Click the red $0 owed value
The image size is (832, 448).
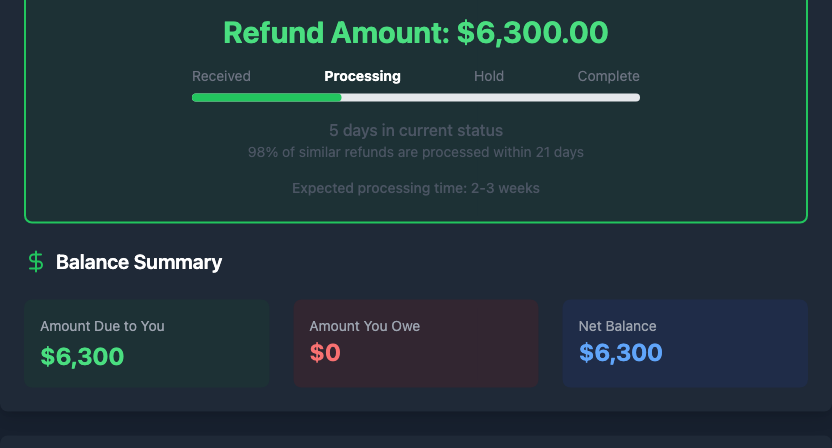tap(325, 353)
